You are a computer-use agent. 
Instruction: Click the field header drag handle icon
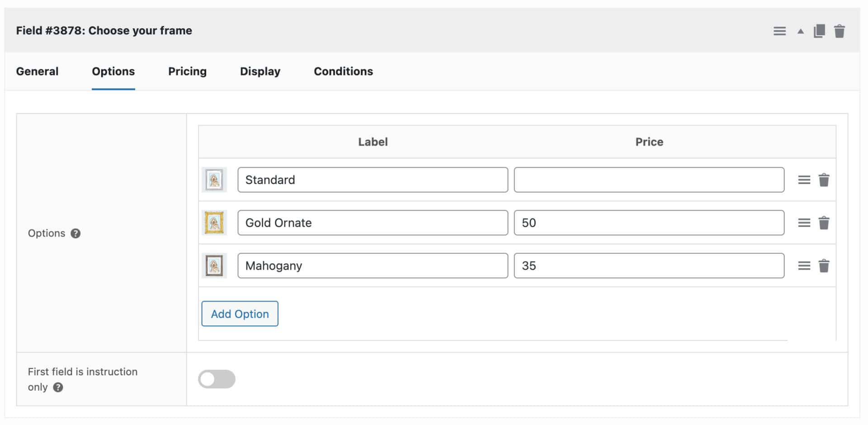[779, 31]
